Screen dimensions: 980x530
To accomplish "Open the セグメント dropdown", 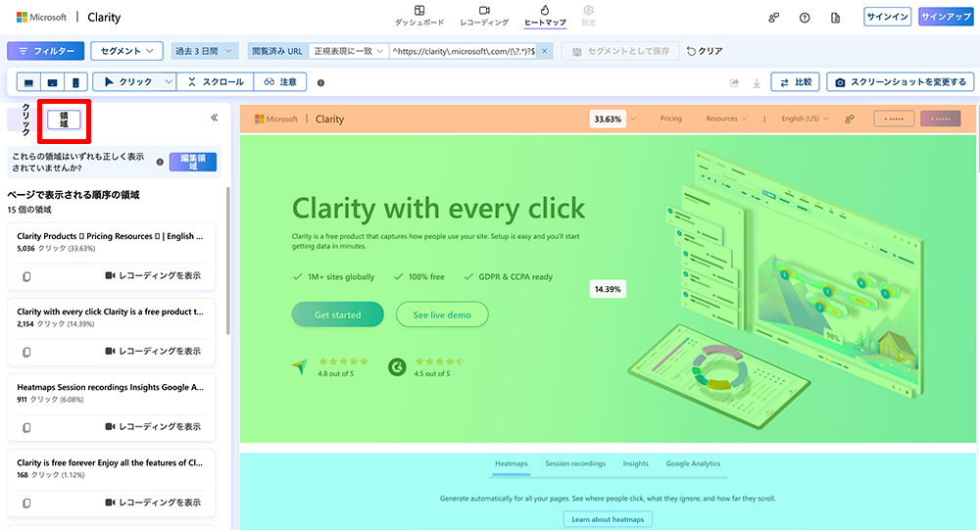I will tap(126, 51).
